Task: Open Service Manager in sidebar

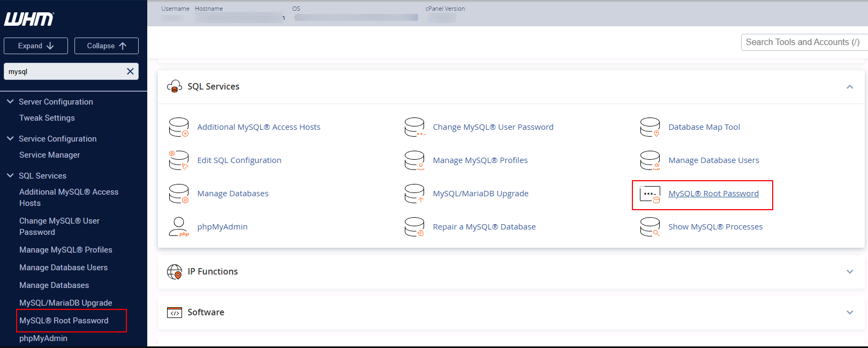Action: click(50, 155)
